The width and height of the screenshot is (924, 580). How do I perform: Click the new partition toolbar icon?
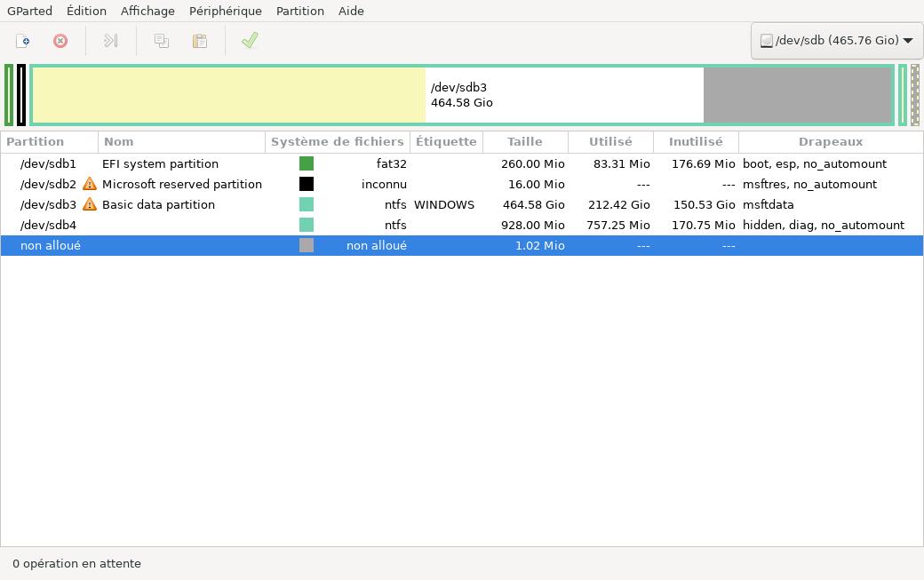click(x=23, y=41)
